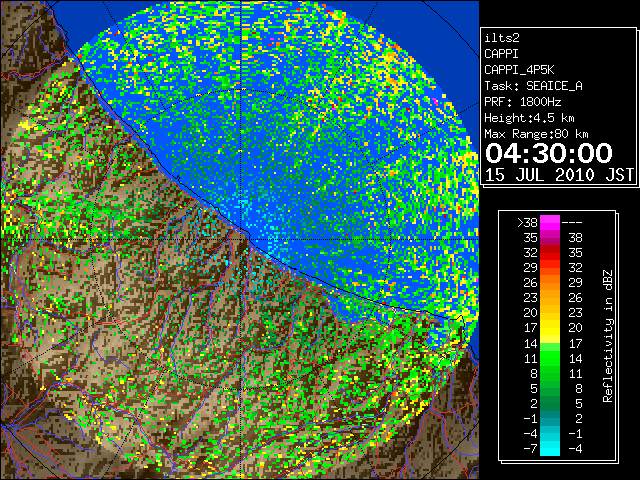Click the "Task: SEAICE_A" line
This screenshot has height=480, width=640.
pyautogui.click(x=533, y=86)
